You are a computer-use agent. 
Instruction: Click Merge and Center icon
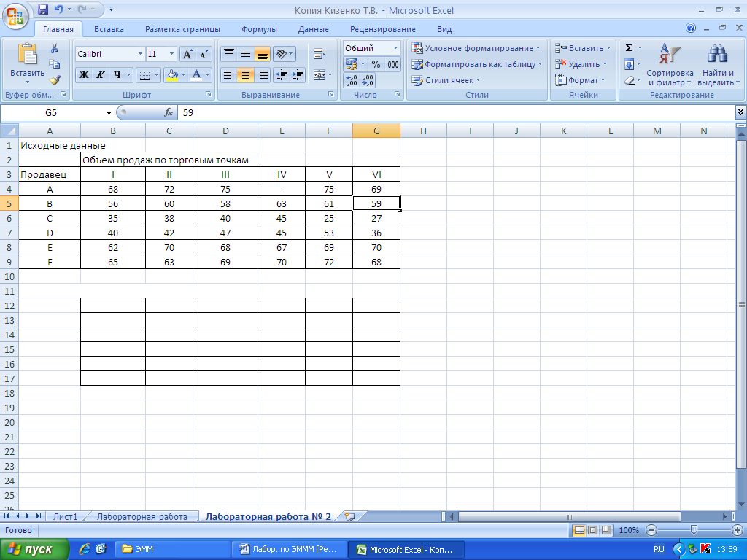pos(320,75)
